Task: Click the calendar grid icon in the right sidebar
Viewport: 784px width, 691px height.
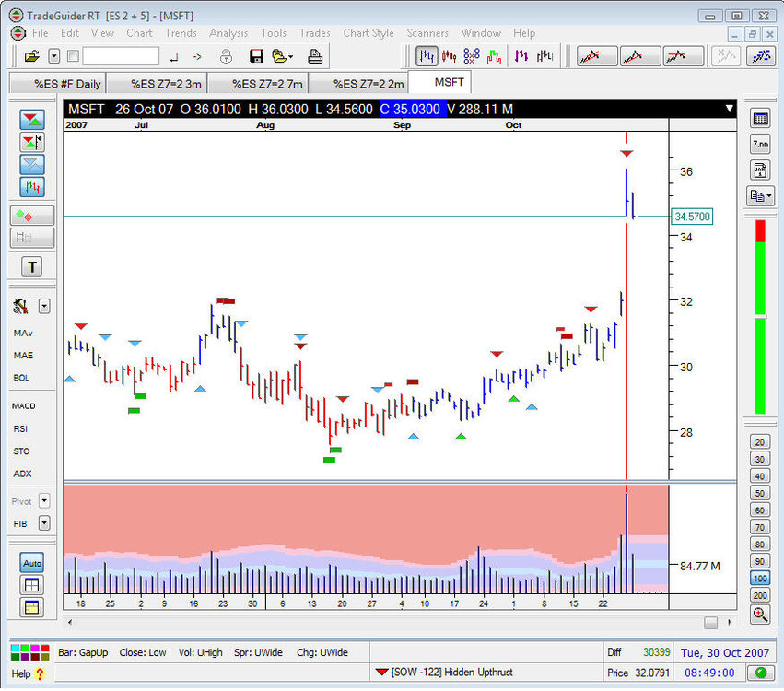Action: [760, 119]
